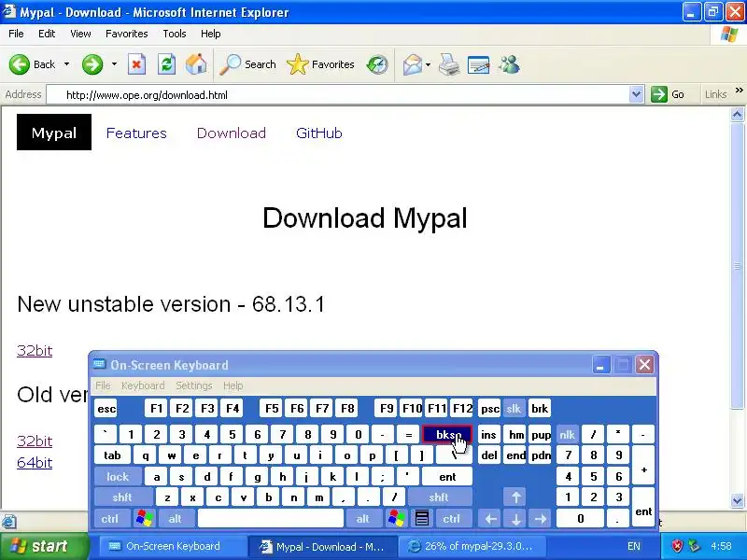Open the Favorites star toolbar button

(x=320, y=64)
